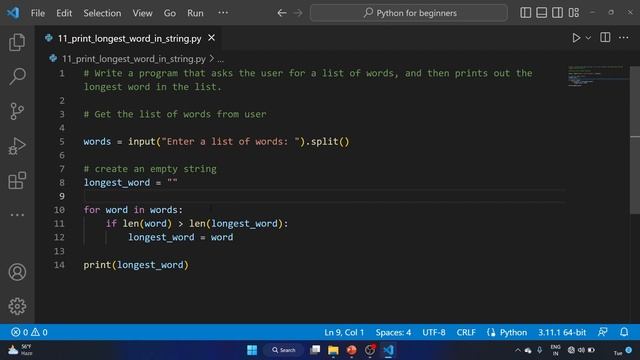
Task: Show hidden system tray icons chevron
Action: click(x=518, y=350)
